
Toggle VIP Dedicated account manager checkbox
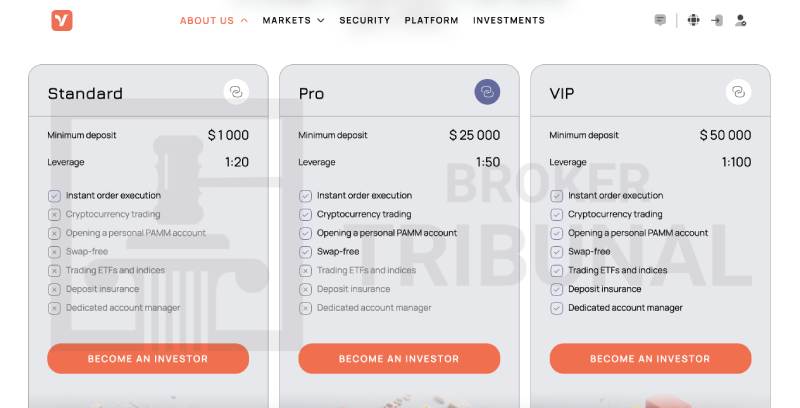(x=556, y=308)
